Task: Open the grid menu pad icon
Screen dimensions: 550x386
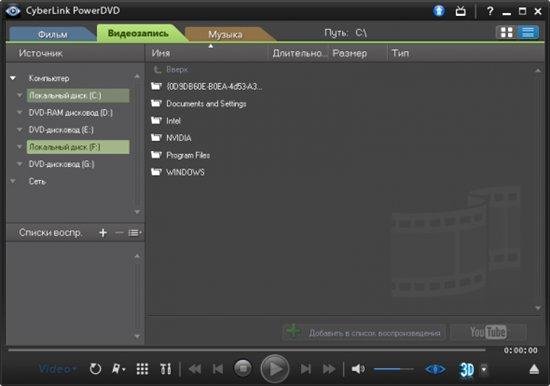Action: click(142, 369)
